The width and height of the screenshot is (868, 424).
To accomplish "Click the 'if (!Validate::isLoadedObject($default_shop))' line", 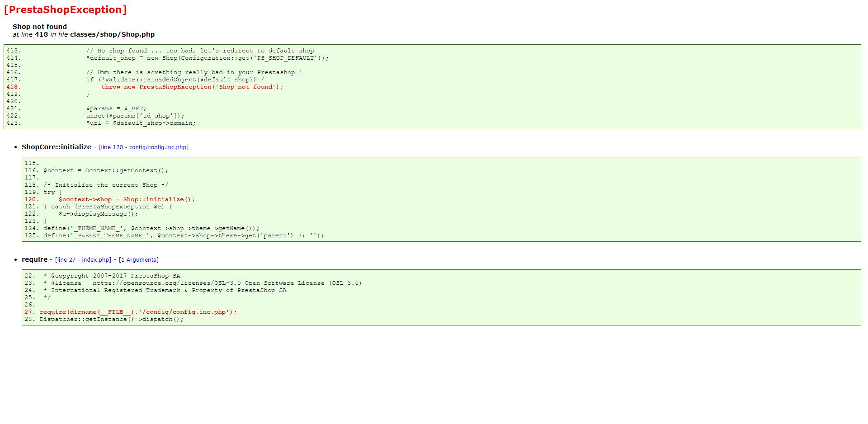I will (175, 80).
